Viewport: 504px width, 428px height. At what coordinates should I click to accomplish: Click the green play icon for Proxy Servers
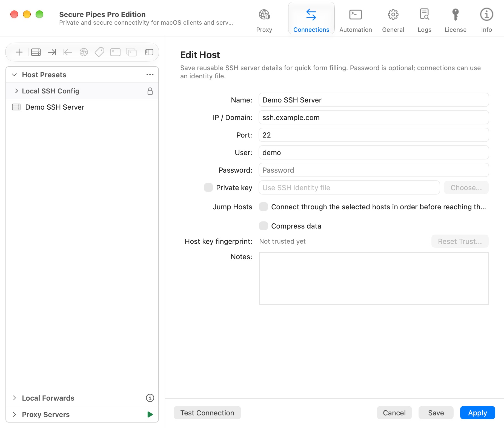(150, 414)
